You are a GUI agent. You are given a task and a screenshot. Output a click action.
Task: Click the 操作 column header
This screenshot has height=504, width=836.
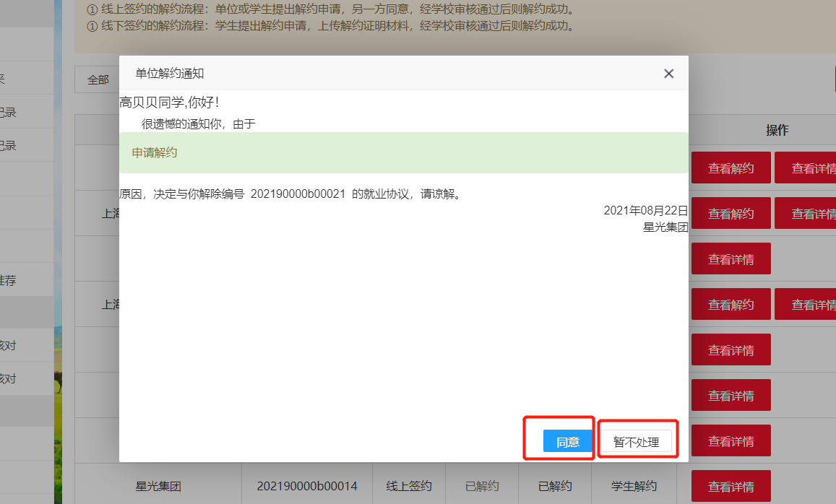[x=777, y=131]
